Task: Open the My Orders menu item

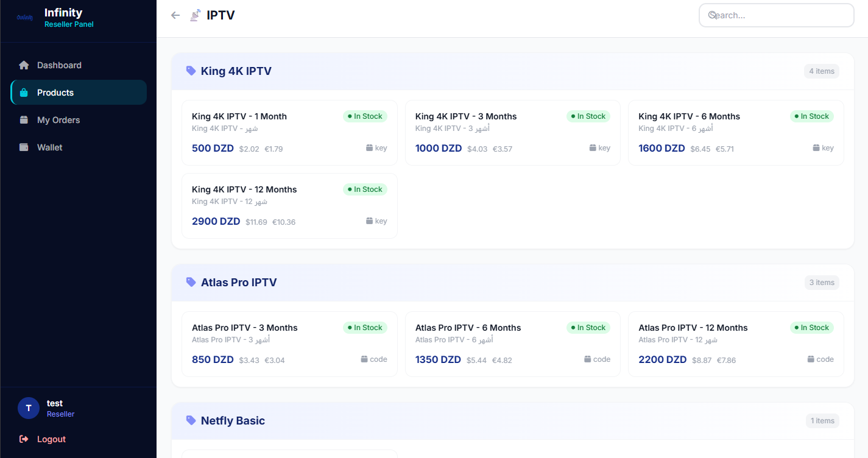Action: coord(58,120)
